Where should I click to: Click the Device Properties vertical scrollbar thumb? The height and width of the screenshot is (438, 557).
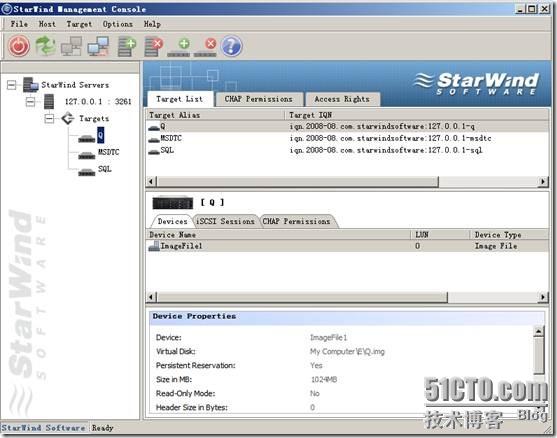click(539, 356)
